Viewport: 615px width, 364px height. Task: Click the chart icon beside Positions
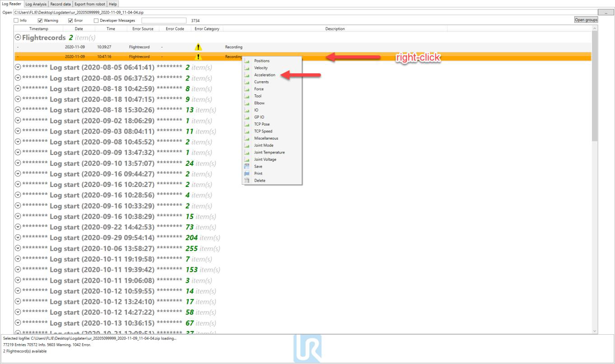point(247,61)
